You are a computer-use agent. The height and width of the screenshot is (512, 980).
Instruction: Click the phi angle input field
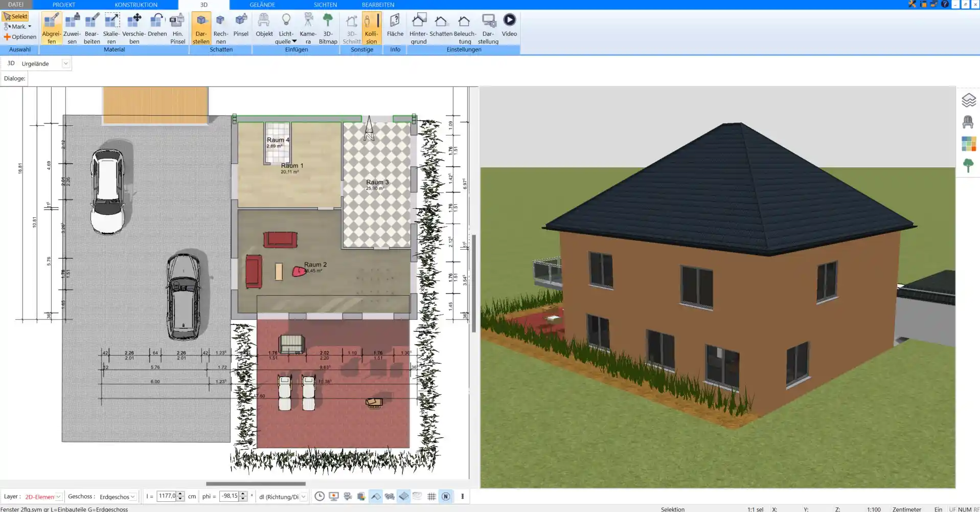pos(229,496)
